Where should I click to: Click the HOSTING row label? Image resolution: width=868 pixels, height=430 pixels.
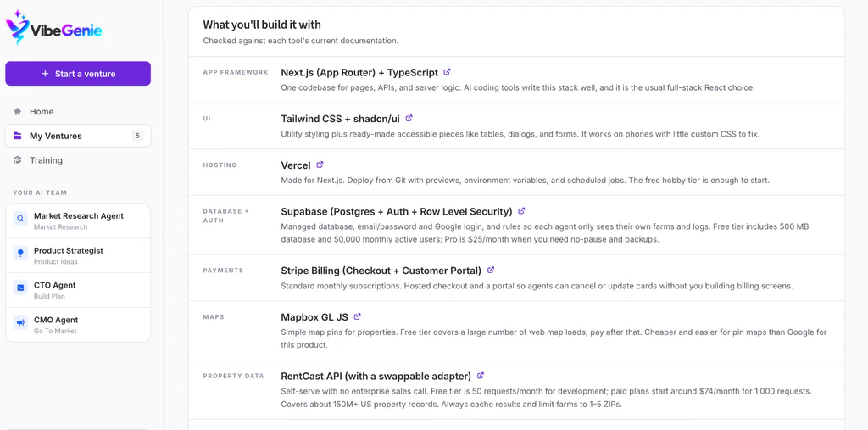pos(220,165)
